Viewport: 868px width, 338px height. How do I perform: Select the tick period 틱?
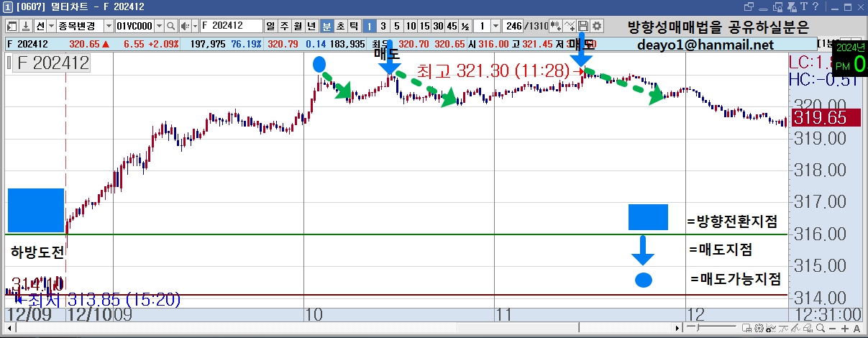pos(354,26)
